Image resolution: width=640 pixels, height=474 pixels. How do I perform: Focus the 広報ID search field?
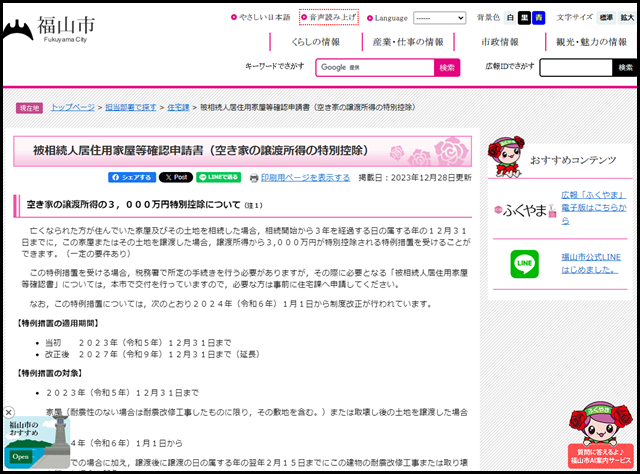(576, 68)
